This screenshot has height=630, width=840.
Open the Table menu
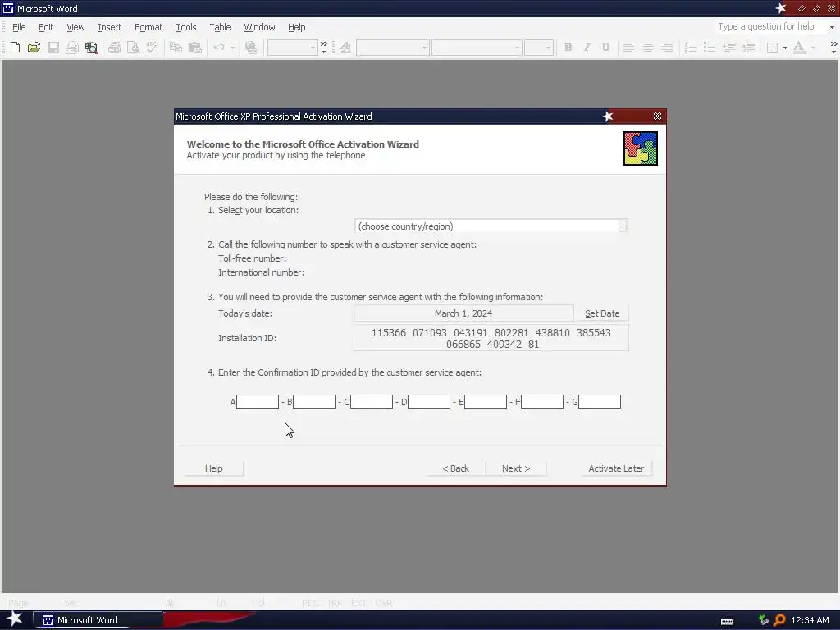pos(220,27)
